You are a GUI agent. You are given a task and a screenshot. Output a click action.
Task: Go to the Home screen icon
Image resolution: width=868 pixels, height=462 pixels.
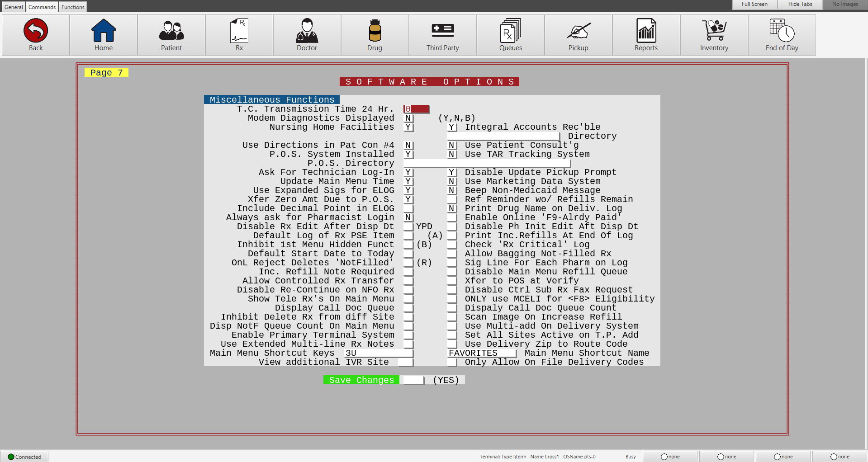pyautogui.click(x=104, y=31)
